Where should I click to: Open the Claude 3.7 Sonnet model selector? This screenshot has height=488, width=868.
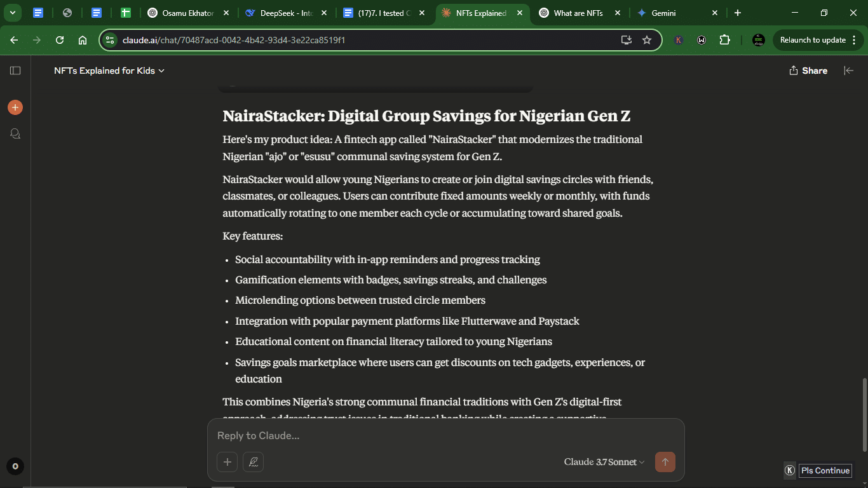[604, 462]
